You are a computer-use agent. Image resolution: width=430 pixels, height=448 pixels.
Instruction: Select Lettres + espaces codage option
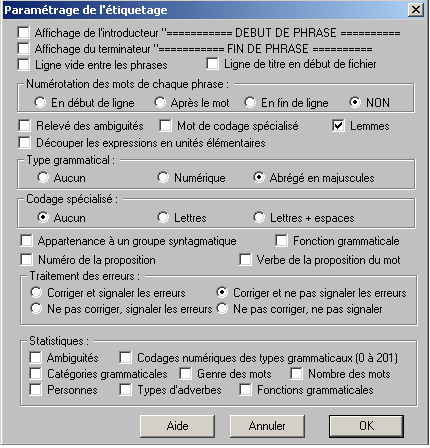click(x=259, y=217)
